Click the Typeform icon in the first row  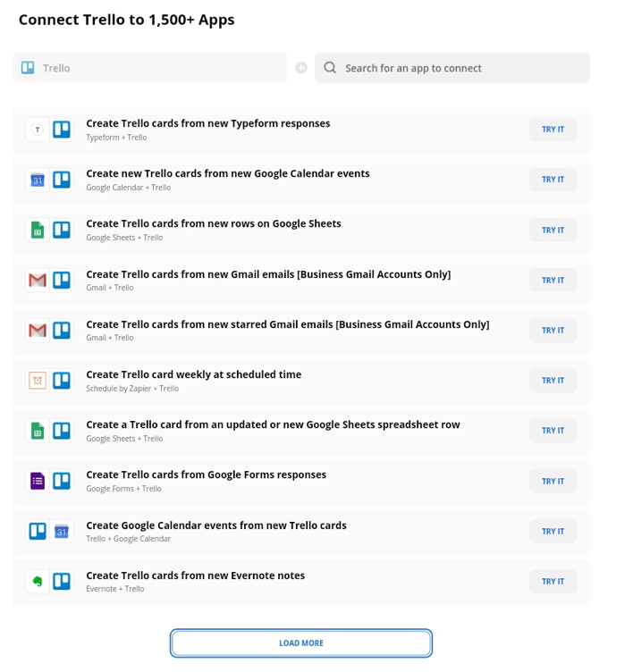pos(38,130)
